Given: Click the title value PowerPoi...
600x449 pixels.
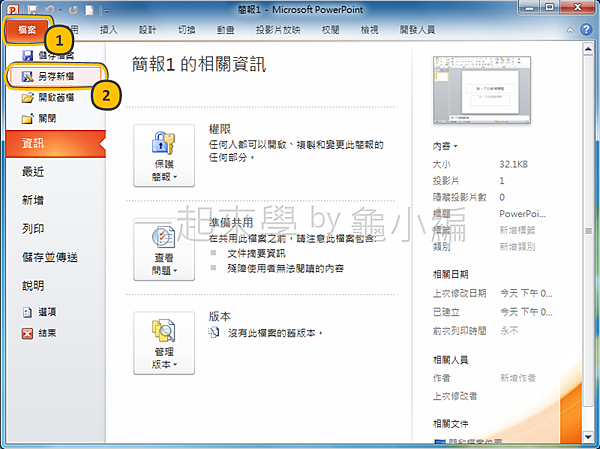Looking at the screenshot, I should click(523, 214).
